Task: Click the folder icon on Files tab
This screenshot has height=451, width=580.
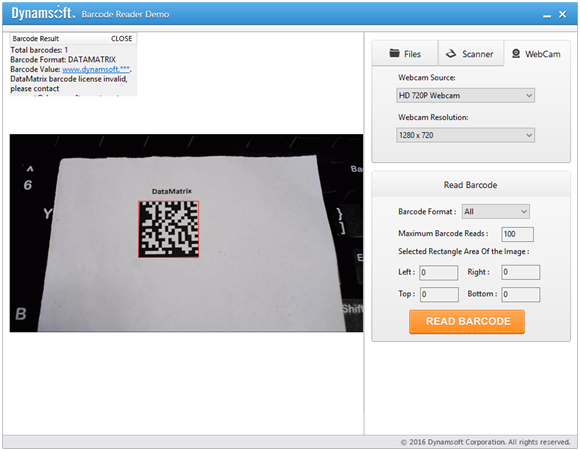Action: click(x=394, y=53)
